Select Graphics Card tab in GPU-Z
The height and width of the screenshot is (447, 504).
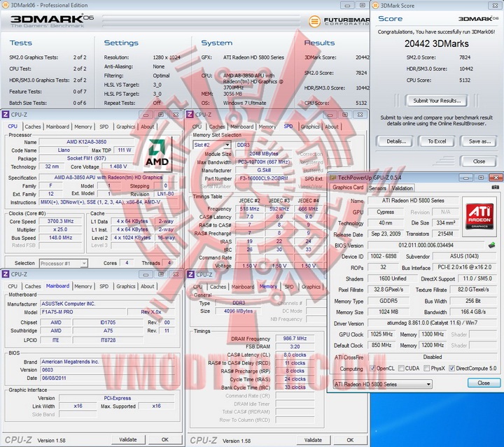[348, 187]
